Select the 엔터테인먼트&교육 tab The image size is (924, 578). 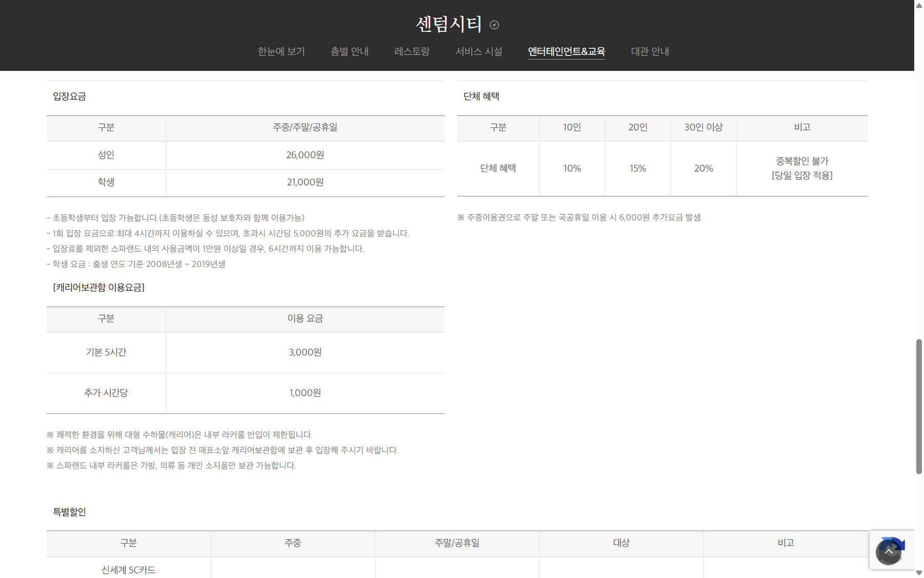(x=567, y=51)
